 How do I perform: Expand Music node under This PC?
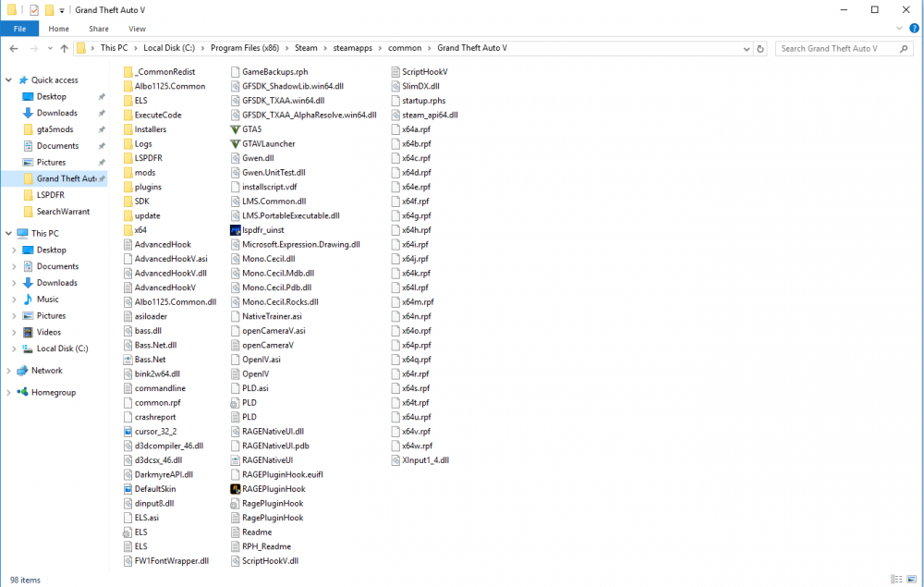click(14, 300)
